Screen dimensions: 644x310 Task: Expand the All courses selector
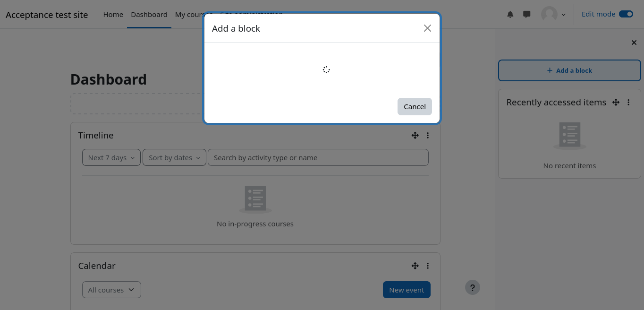pyautogui.click(x=111, y=290)
